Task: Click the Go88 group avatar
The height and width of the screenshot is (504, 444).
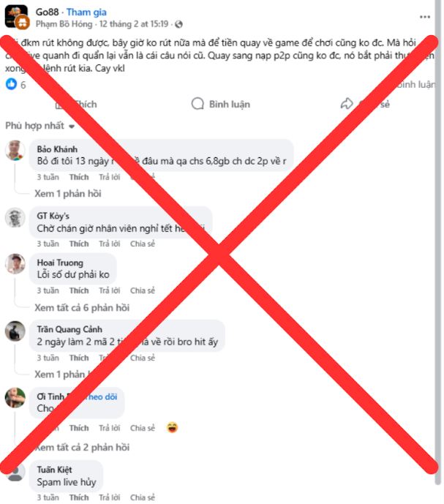Action: (x=16, y=16)
